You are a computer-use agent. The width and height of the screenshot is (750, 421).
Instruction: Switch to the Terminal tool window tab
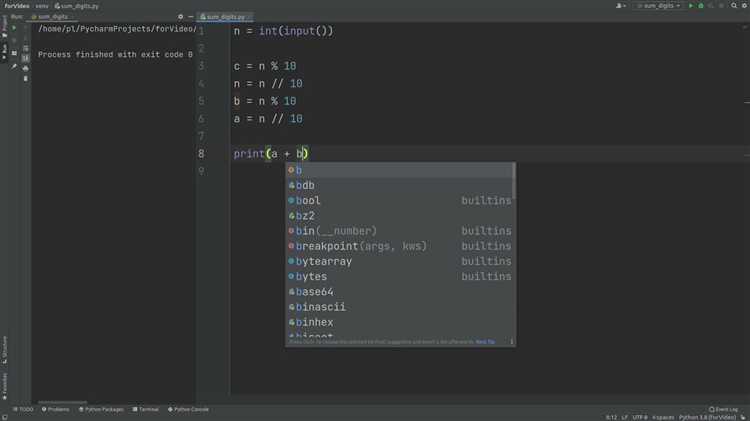[x=146, y=409]
